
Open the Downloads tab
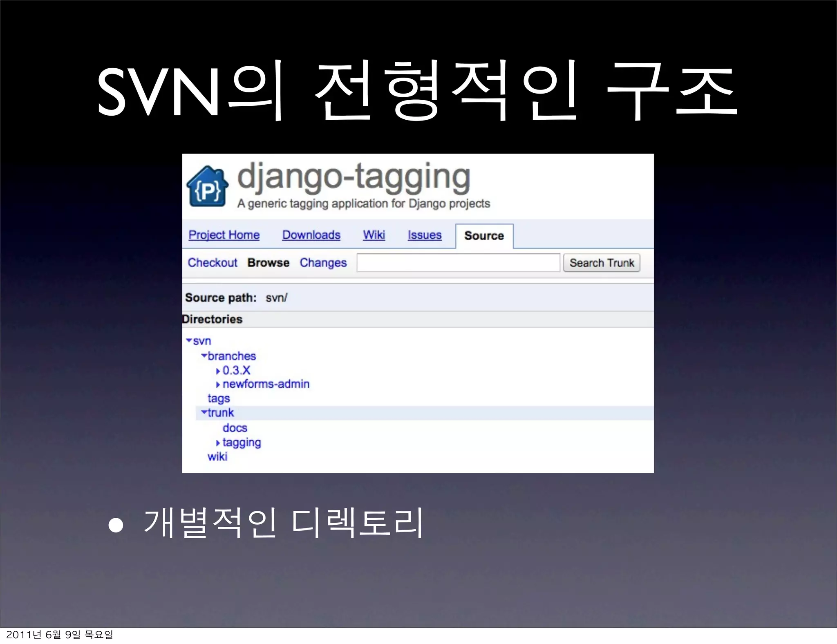(311, 235)
